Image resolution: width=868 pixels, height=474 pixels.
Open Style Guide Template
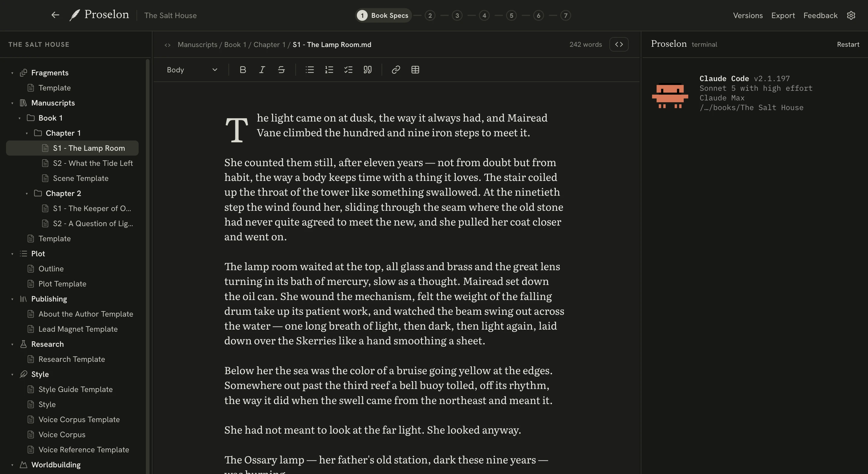[x=72, y=389]
